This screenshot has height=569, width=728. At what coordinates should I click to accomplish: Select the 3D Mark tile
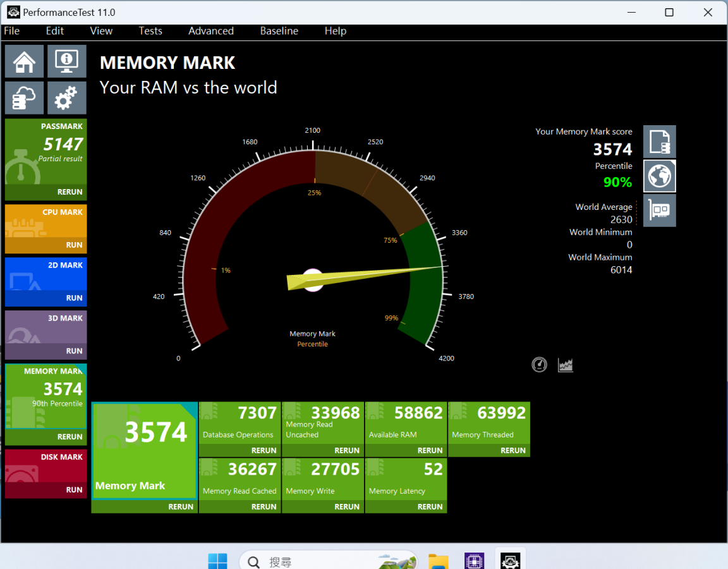46,327
